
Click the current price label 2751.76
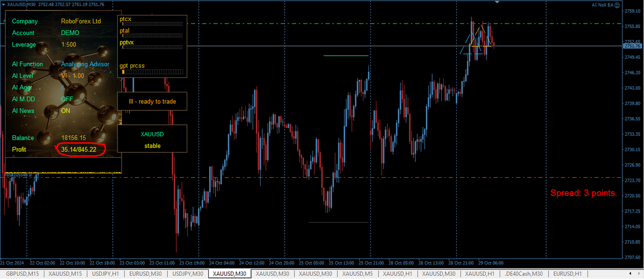tap(633, 46)
